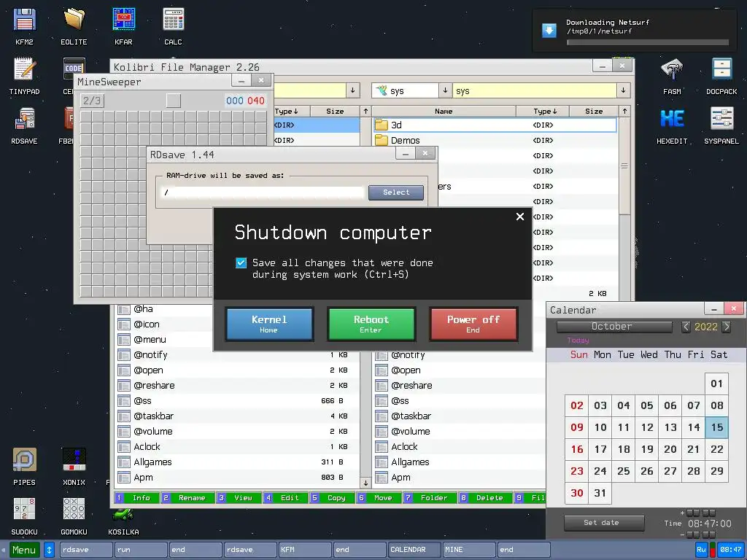Click F8 Delete in file manager
The height and width of the screenshot is (560, 747).
[x=485, y=497]
